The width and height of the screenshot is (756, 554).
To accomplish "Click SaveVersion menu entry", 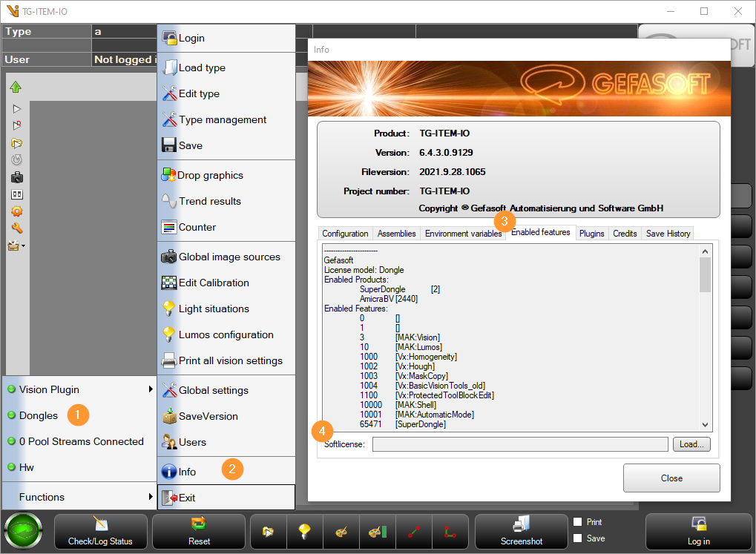I will [x=226, y=416].
